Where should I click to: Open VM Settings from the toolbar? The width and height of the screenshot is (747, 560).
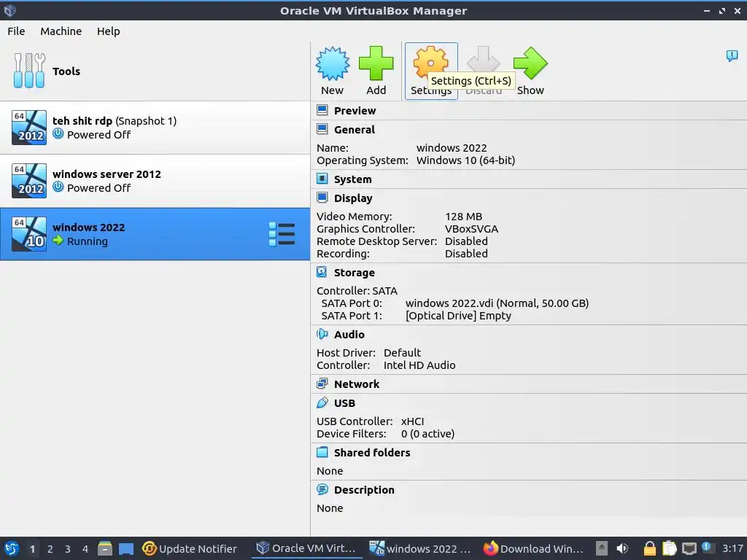coord(431,71)
